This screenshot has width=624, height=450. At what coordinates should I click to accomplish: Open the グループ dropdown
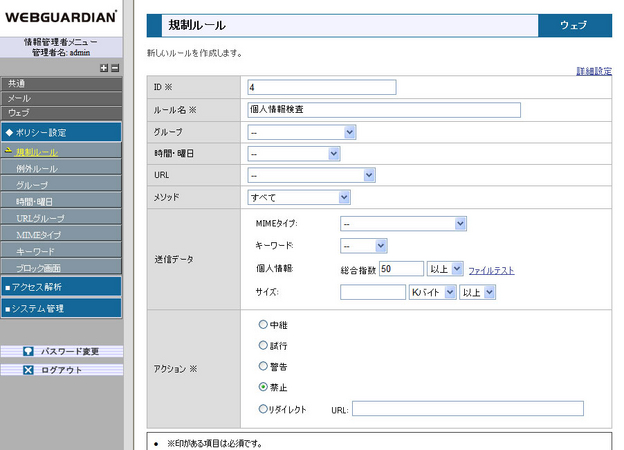[x=302, y=131]
